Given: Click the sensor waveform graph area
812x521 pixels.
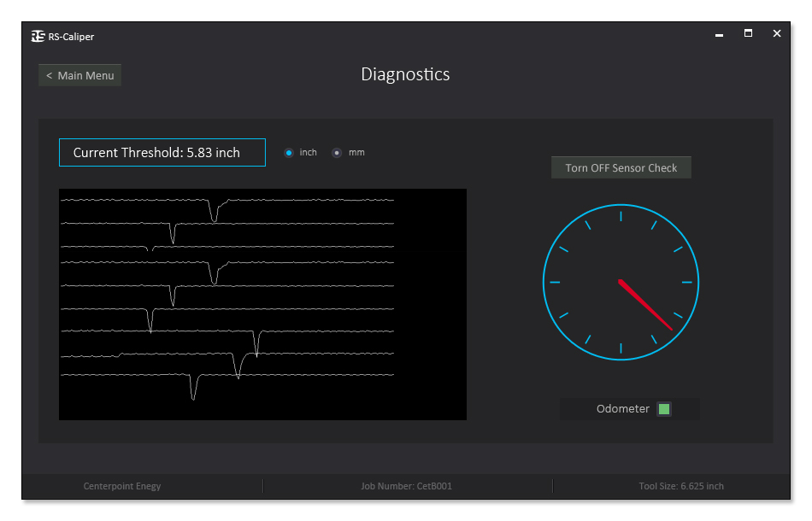Looking at the screenshot, I should 262,304.
